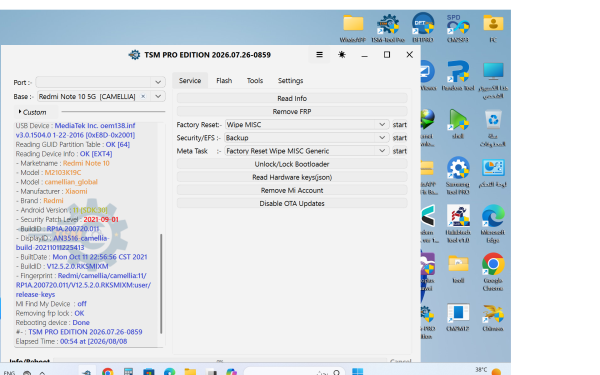Open the TSM-Tool Pro desktop shortcut
600x375 pixels.
coord(388,28)
